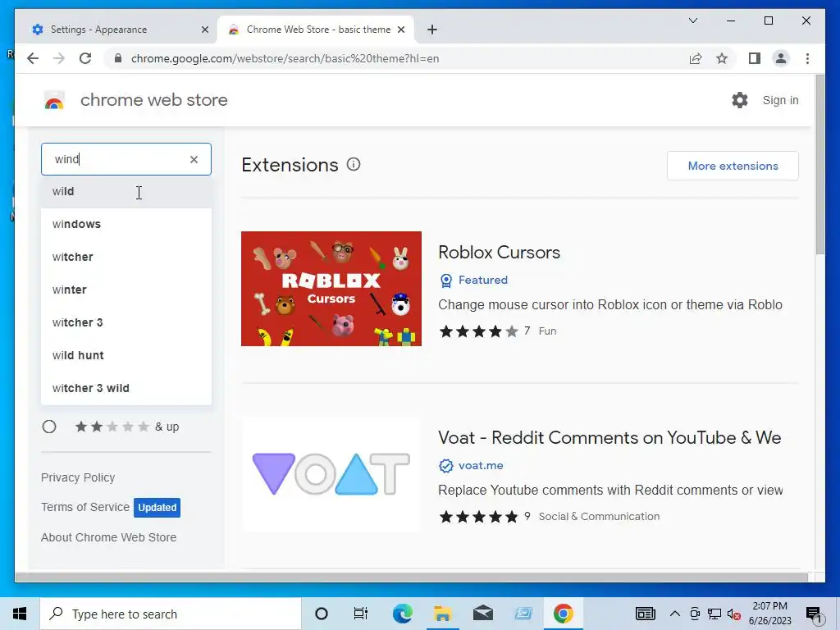Click the taskbar search box
The height and width of the screenshot is (630, 840).
[171, 614]
